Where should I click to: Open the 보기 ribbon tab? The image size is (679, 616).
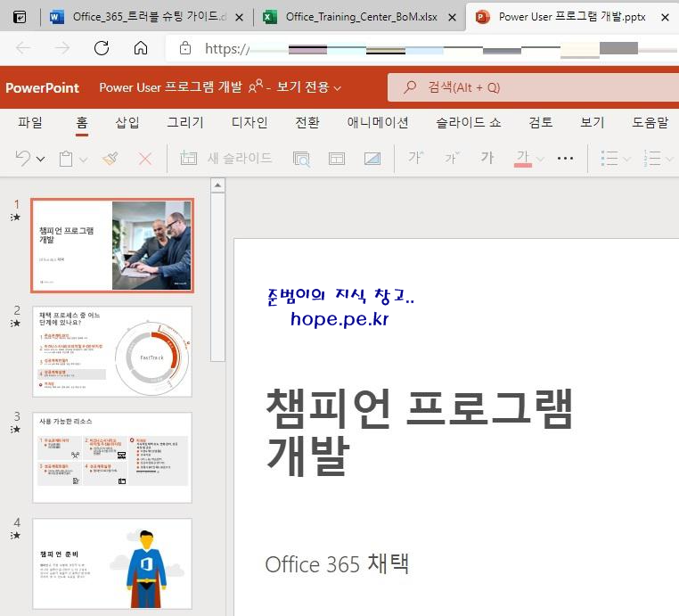coord(593,123)
